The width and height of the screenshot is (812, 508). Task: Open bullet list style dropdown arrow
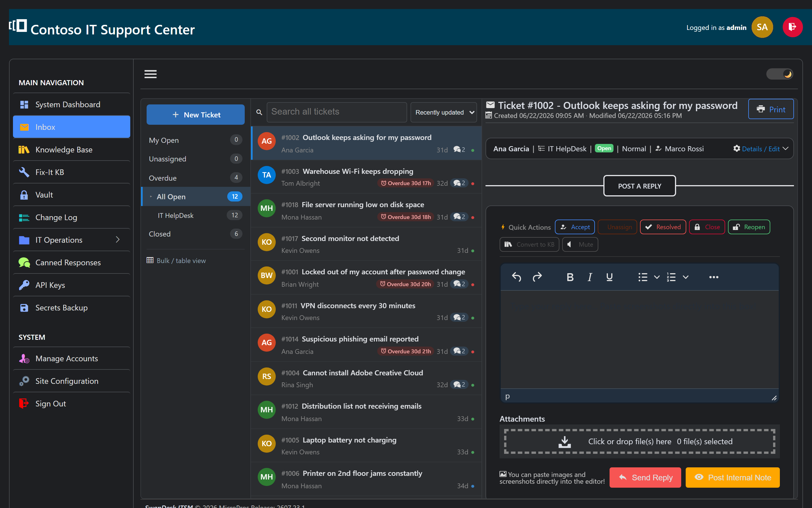pyautogui.click(x=657, y=277)
